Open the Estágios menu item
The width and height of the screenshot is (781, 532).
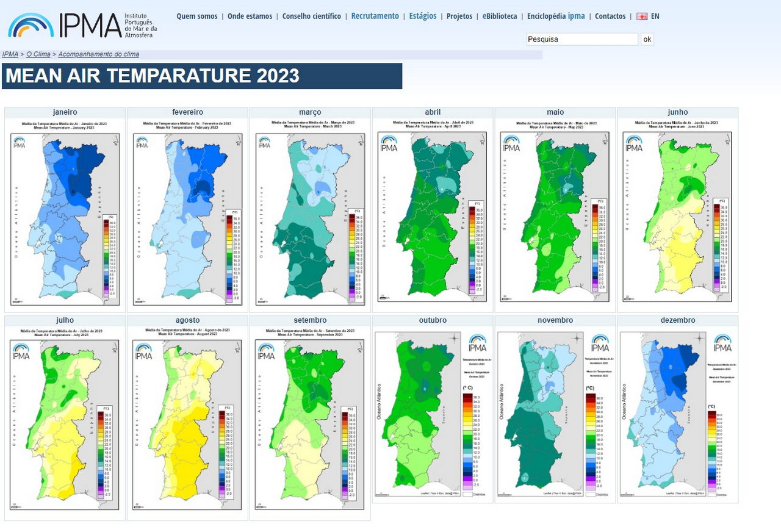(x=422, y=16)
